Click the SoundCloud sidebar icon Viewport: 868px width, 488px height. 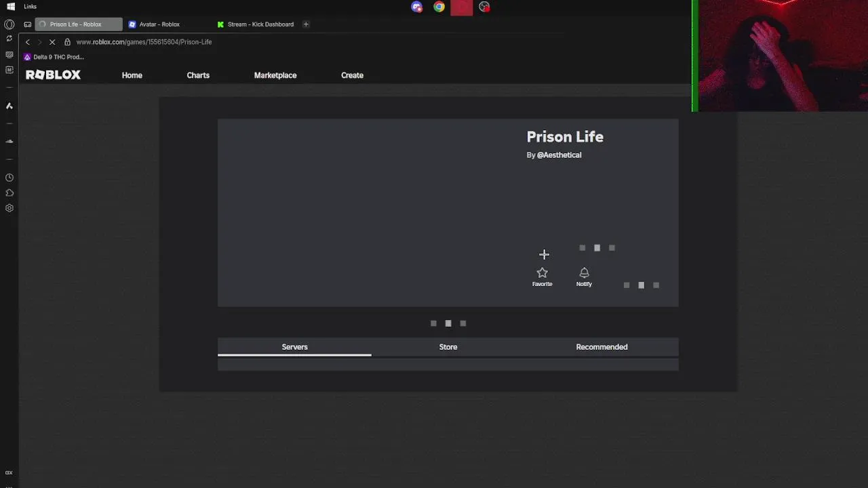9,142
